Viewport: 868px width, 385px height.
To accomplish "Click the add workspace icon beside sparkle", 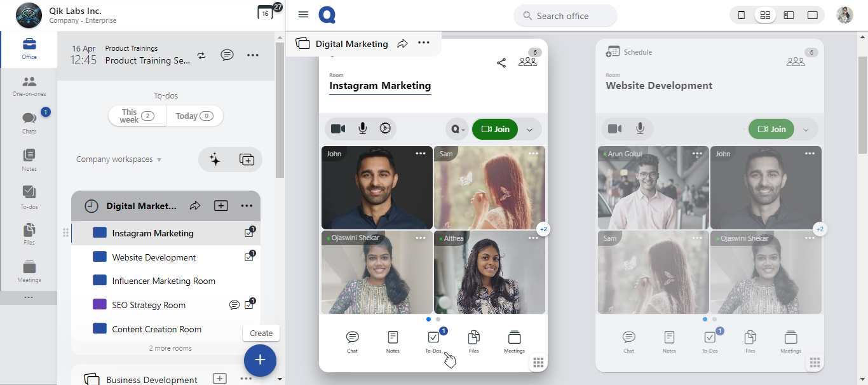I will [x=247, y=159].
